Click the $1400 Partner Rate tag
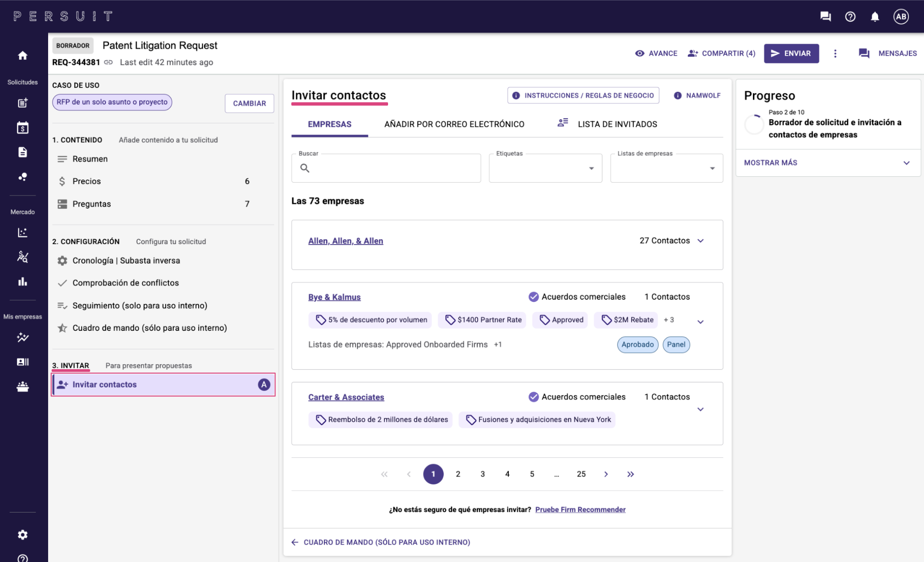The height and width of the screenshot is (562, 924). coord(482,320)
